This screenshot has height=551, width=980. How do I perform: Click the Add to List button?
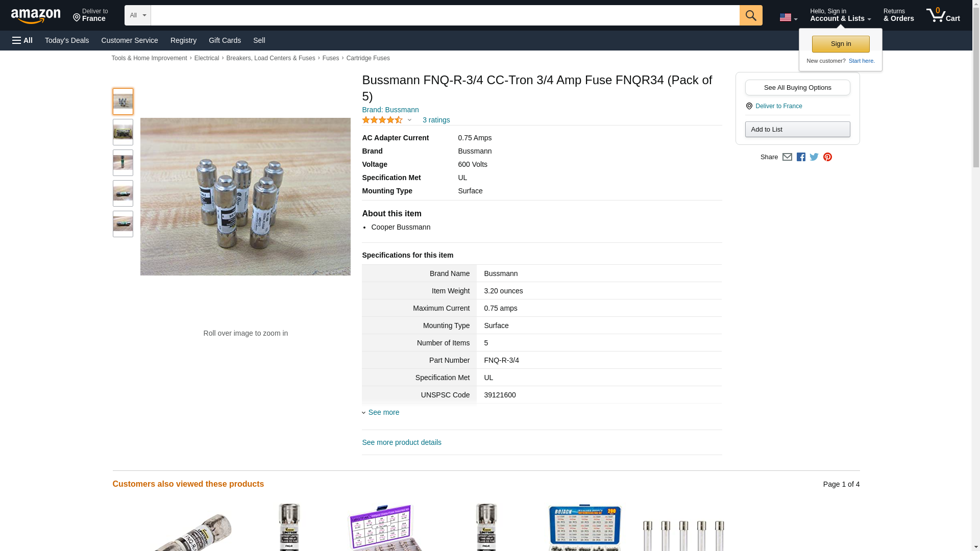(797, 129)
